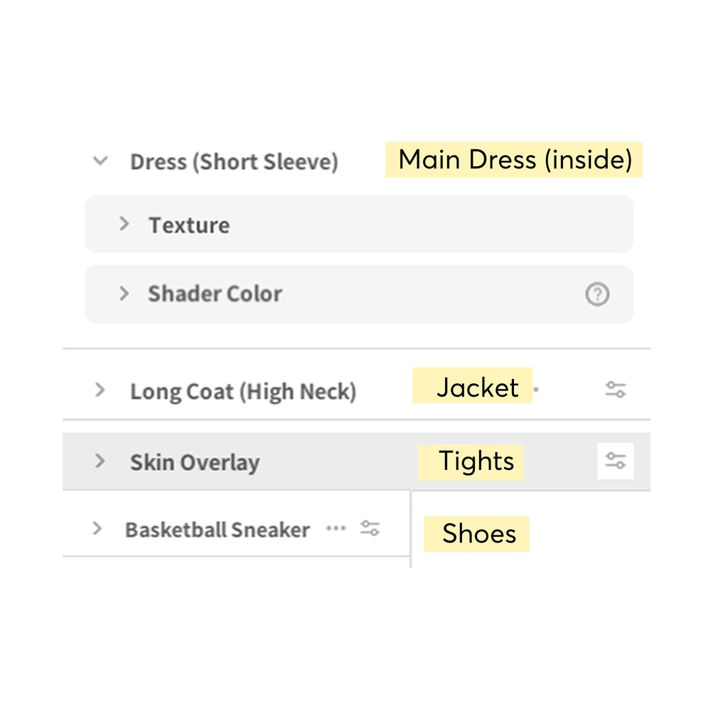Screen dimensions: 728x728
Task: Expand the Texture chevron
Action: 124,224
